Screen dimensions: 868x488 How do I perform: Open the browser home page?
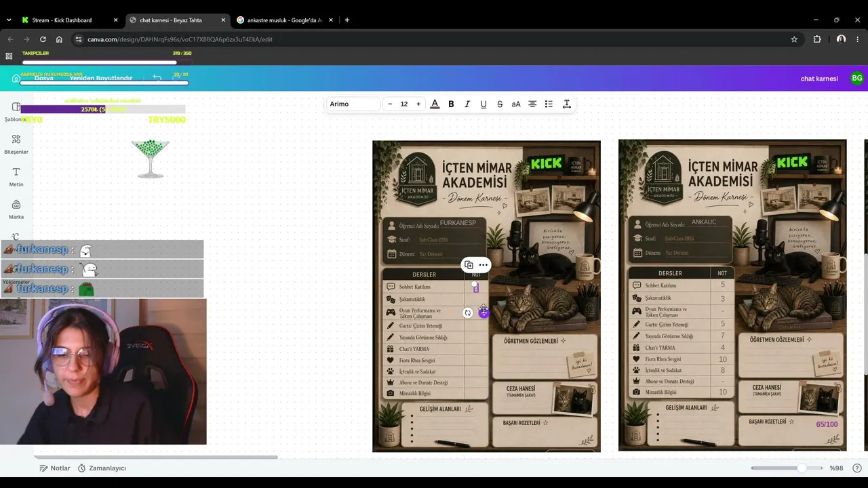point(59,39)
